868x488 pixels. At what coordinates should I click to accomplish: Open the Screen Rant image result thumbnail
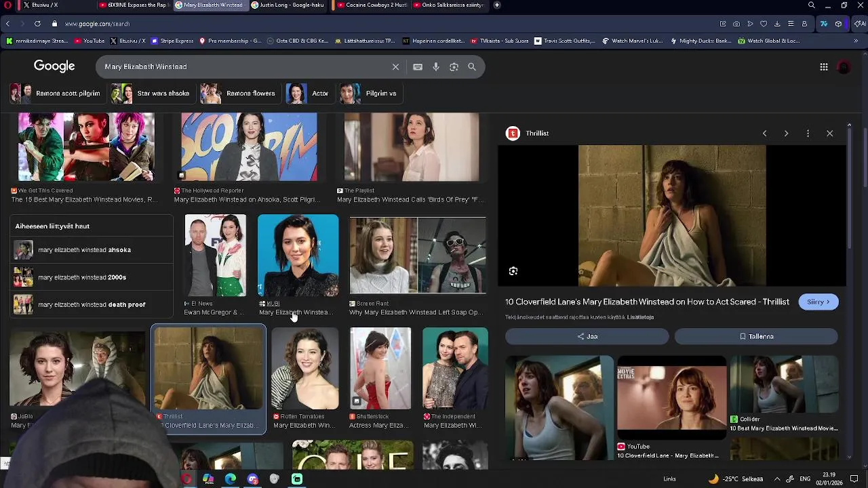click(418, 256)
